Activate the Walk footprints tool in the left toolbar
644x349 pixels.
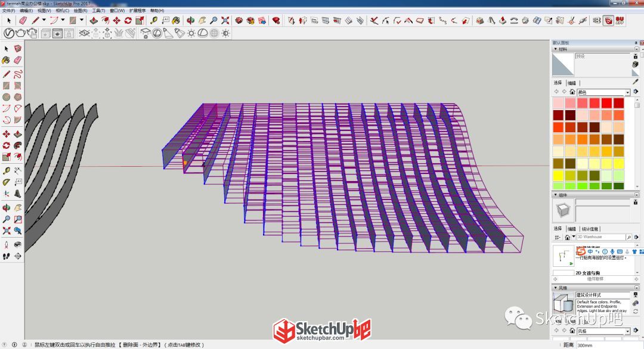pyautogui.click(x=6, y=256)
